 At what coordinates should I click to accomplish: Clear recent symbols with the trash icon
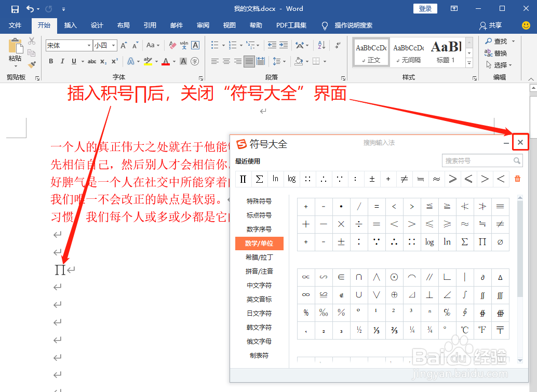click(x=517, y=179)
